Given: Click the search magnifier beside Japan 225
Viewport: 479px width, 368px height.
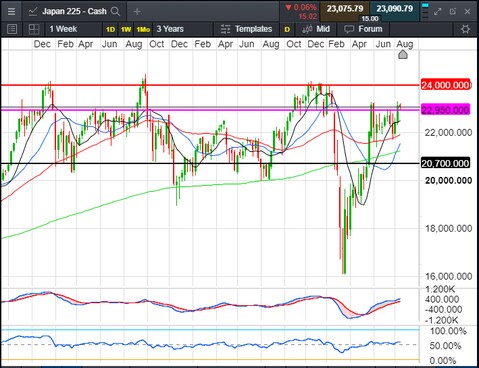Looking at the screenshot, I should pos(115,12).
